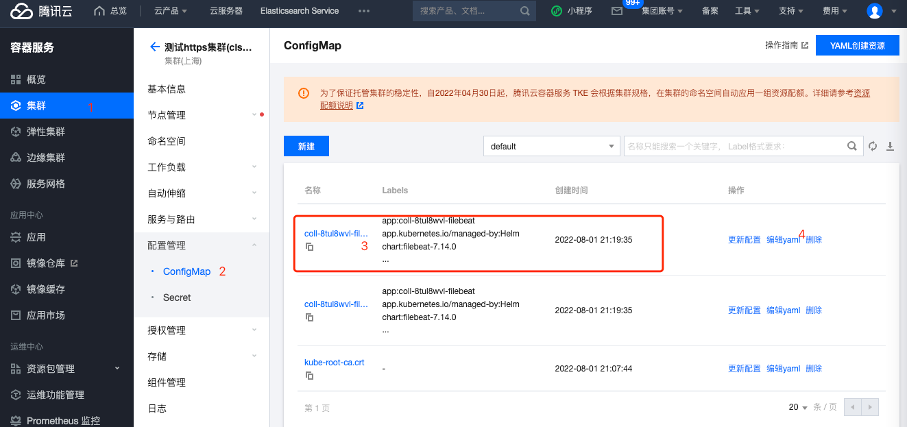Go back using the arrow beside cluster name
The height and width of the screenshot is (428, 908).
point(154,47)
